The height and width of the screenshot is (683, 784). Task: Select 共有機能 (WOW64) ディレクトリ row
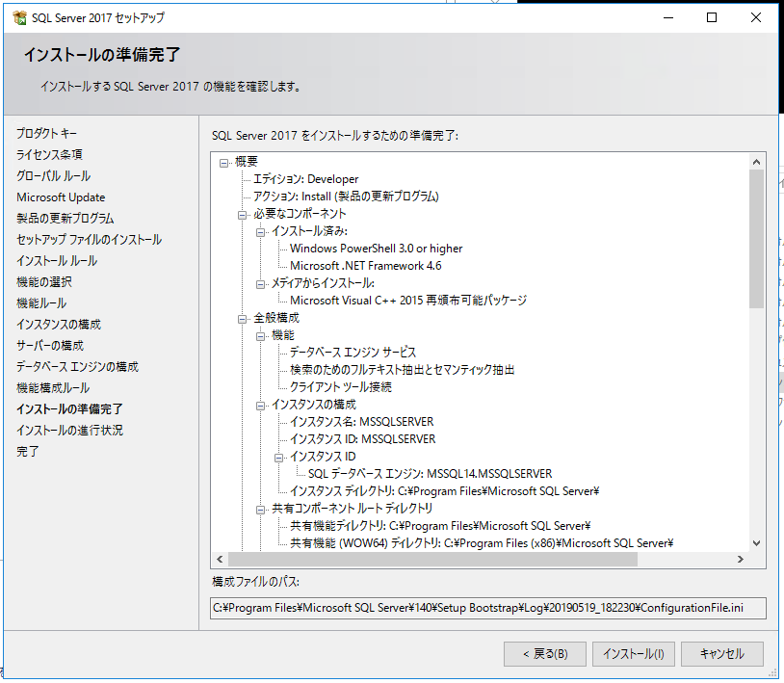(x=482, y=543)
